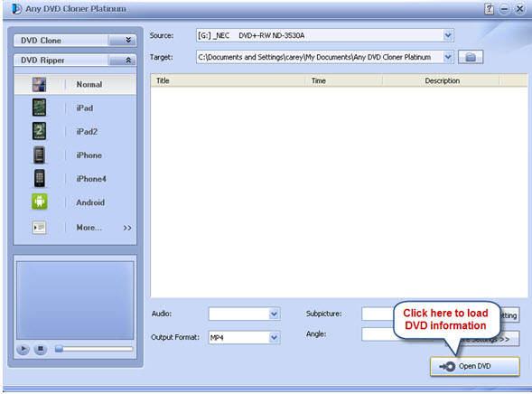Select the Normal ripper profile icon

point(39,85)
